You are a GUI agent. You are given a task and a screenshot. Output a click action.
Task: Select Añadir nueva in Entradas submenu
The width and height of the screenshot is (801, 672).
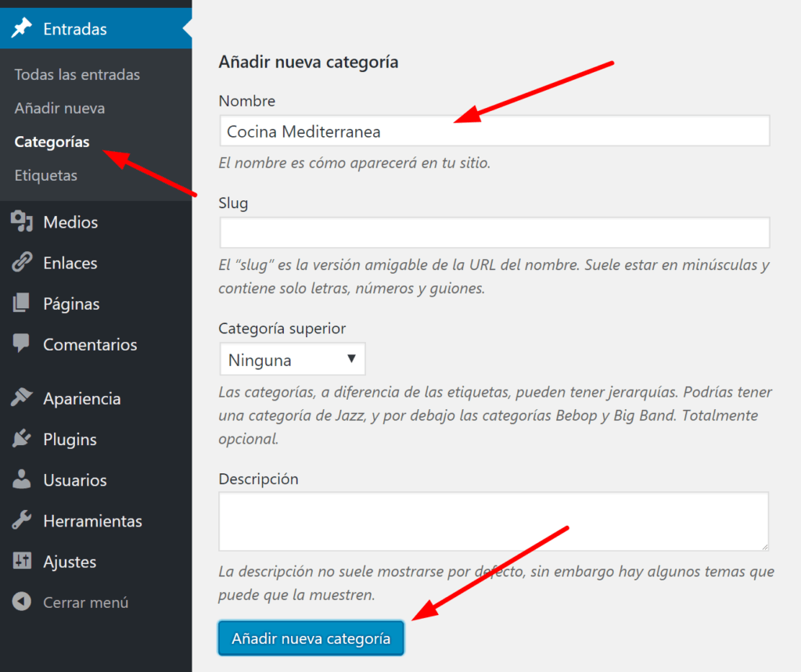59,108
